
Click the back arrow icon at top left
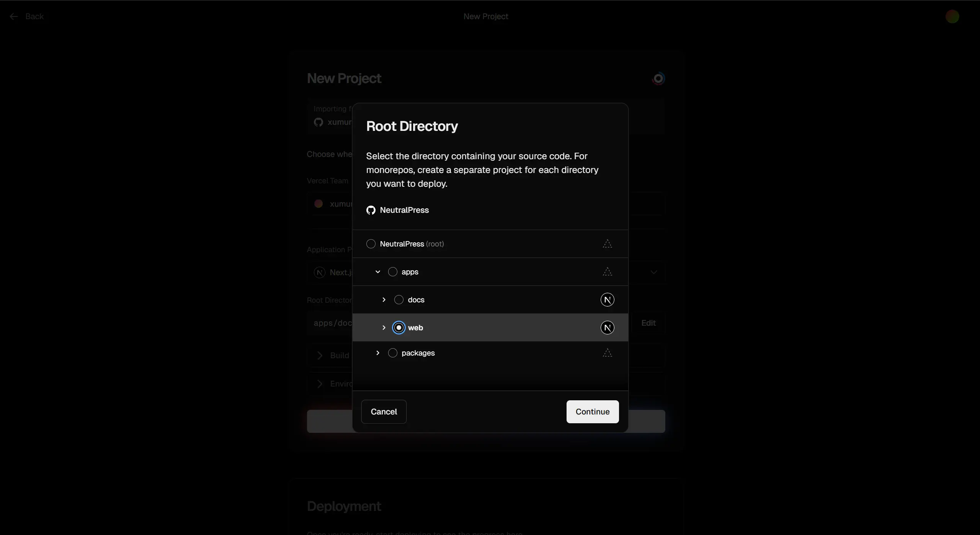(14, 16)
